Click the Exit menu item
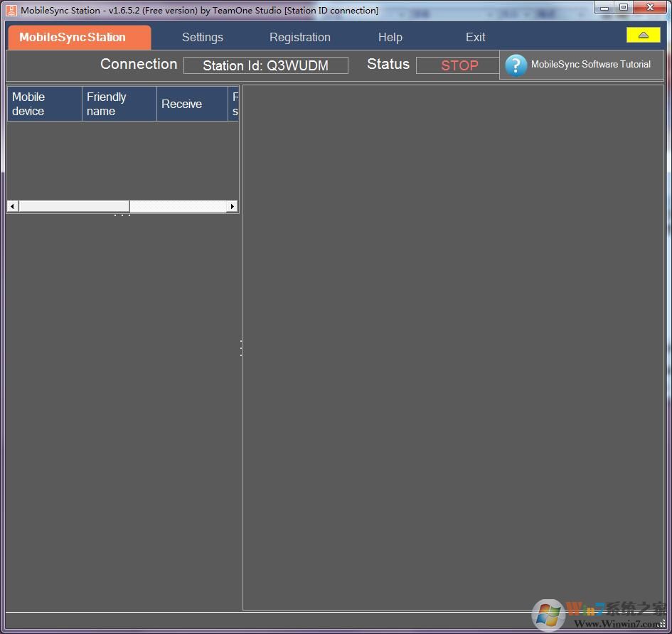 (x=475, y=37)
